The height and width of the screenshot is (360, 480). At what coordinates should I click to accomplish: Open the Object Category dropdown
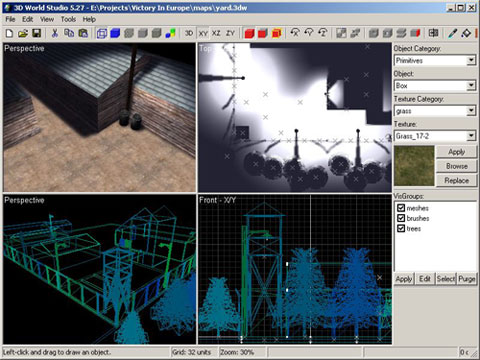[435, 60]
